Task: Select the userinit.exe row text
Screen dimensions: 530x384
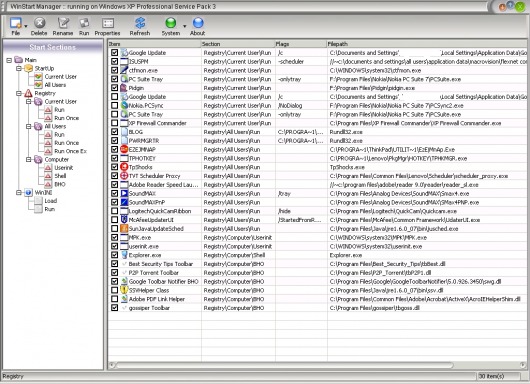Action: click(144, 246)
